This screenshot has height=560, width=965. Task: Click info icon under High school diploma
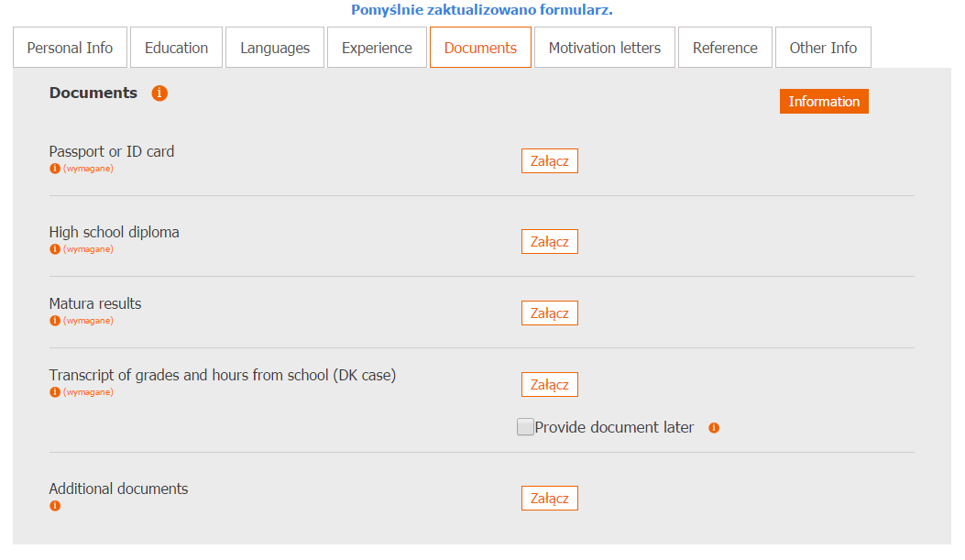click(x=55, y=249)
